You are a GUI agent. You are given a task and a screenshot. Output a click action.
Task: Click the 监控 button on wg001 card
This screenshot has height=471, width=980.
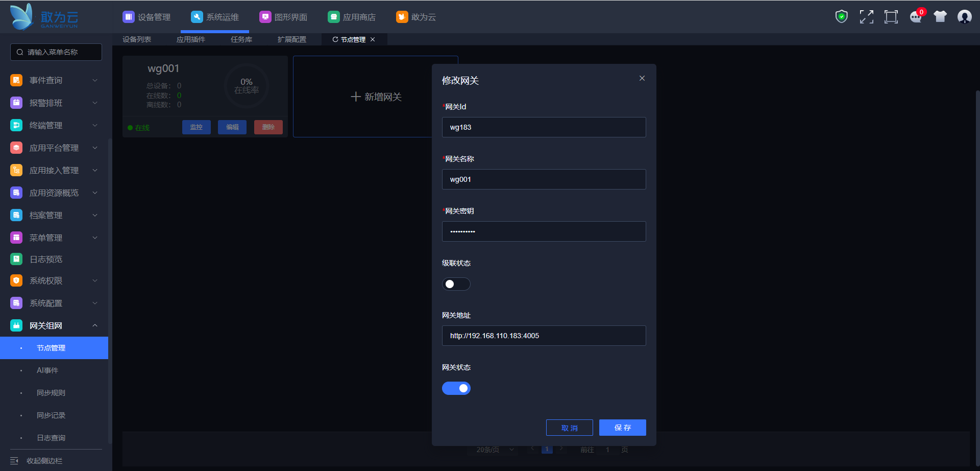197,127
